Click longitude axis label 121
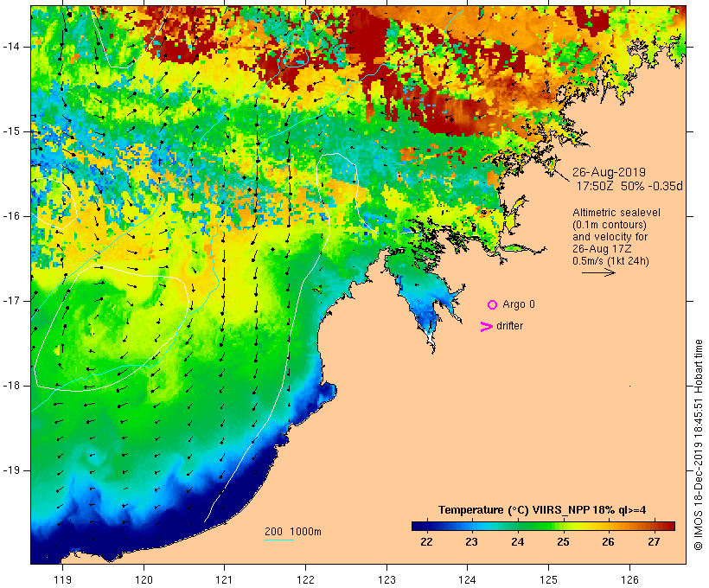This screenshot has height=588, width=709. coord(224,580)
